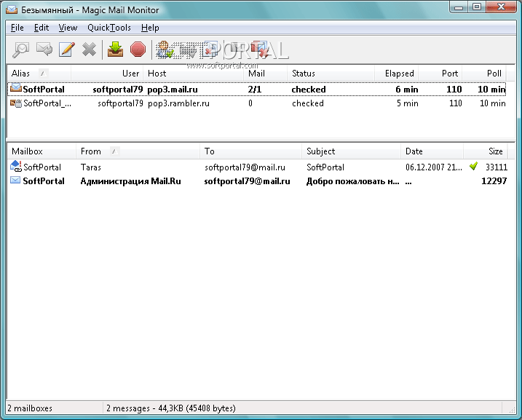Open the QuickTools menu
This screenshot has height=420, width=522.
click(109, 28)
